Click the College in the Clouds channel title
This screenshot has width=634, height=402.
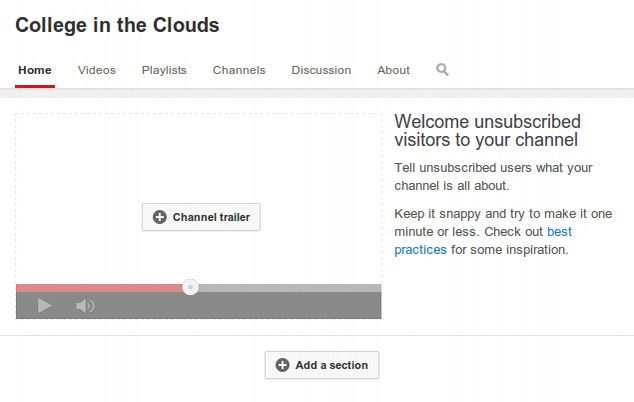[x=117, y=25]
